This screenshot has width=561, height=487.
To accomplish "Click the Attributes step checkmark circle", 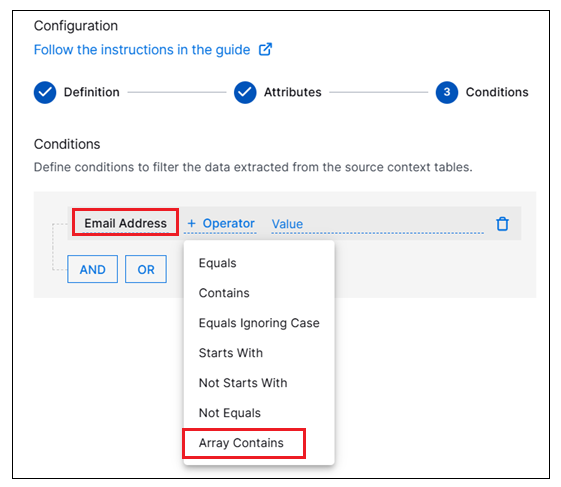I will [x=245, y=92].
